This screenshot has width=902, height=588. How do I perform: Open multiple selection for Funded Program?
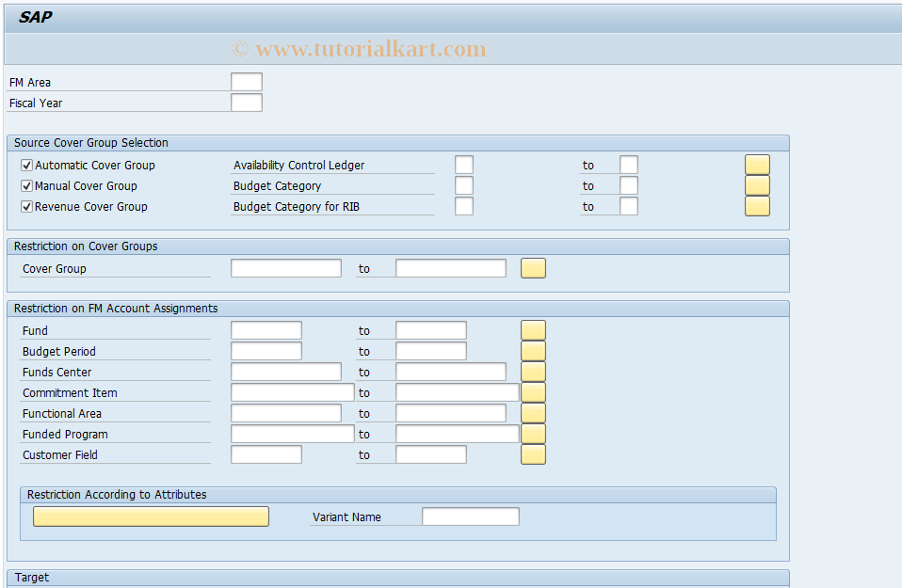click(533, 434)
